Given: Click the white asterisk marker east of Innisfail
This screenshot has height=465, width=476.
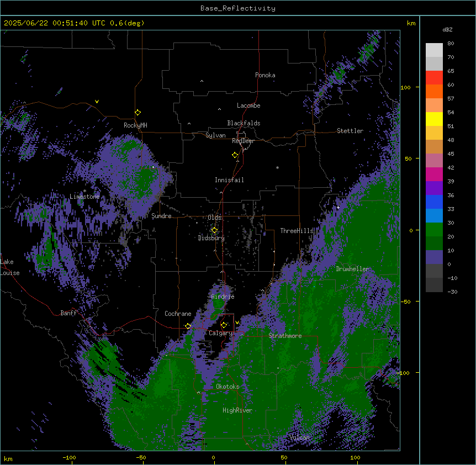Looking at the screenshot, I should coord(277,167).
